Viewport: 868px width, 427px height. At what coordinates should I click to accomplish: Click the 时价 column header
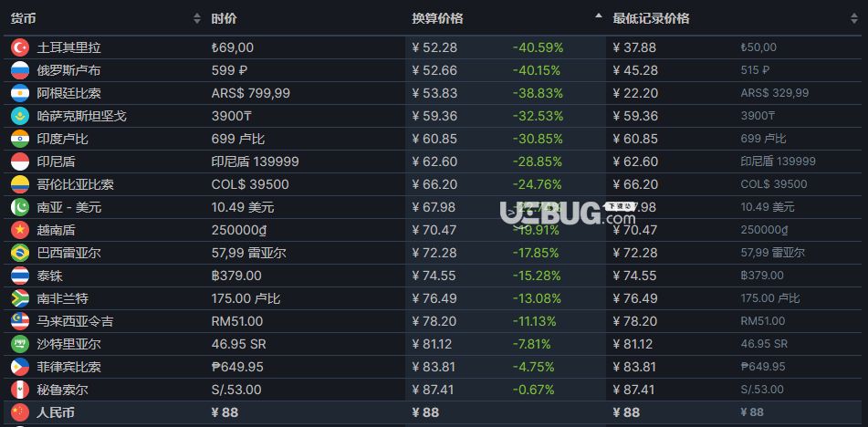coord(224,19)
